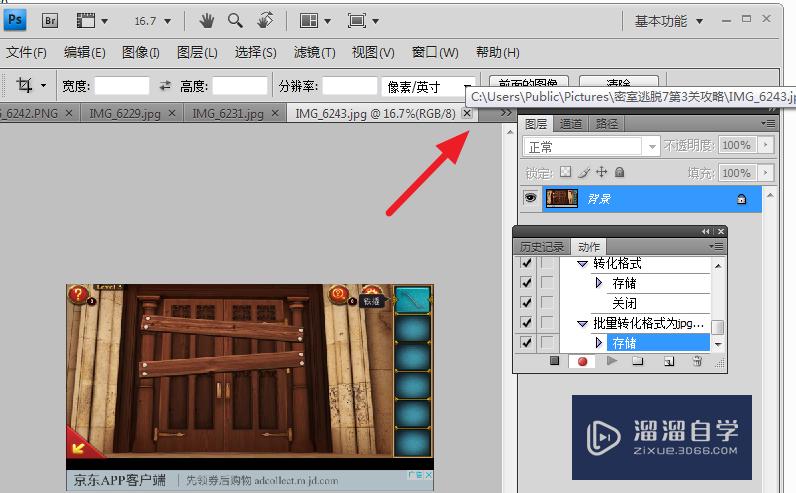The width and height of the screenshot is (796, 493).
Task: Select the Rotate View tool icon
Action: [264, 21]
